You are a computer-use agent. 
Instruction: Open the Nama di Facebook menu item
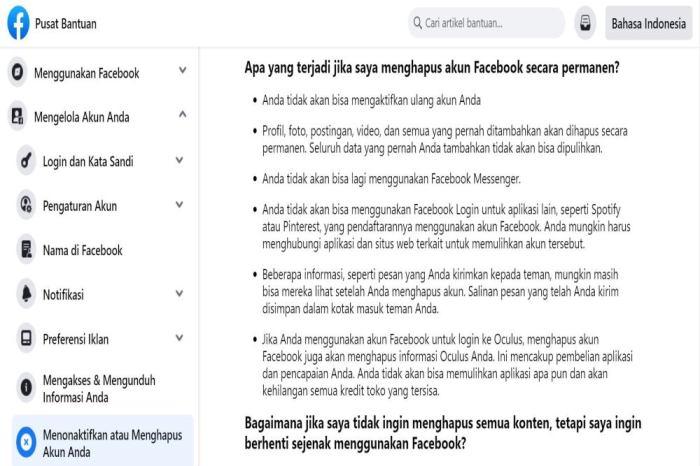pyautogui.click(x=103, y=250)
